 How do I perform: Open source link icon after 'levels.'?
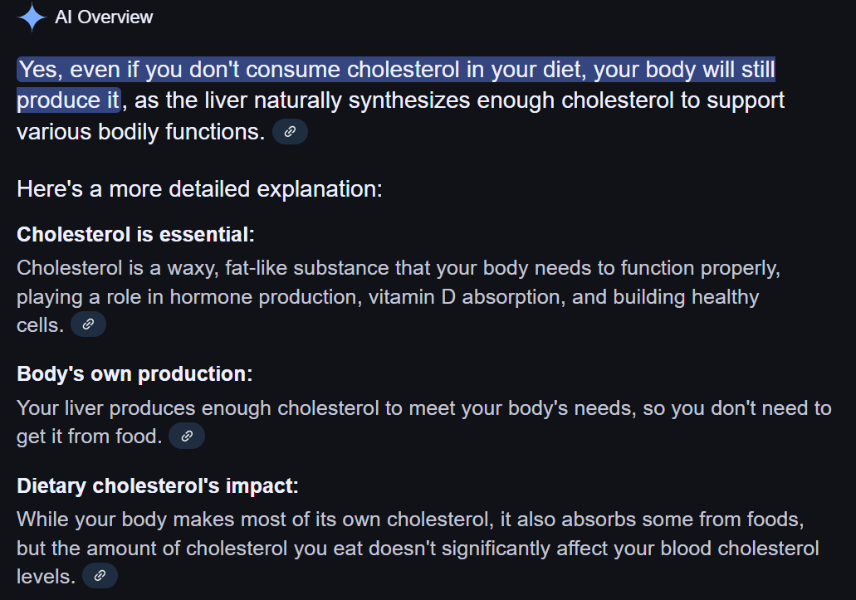(100, 576)
